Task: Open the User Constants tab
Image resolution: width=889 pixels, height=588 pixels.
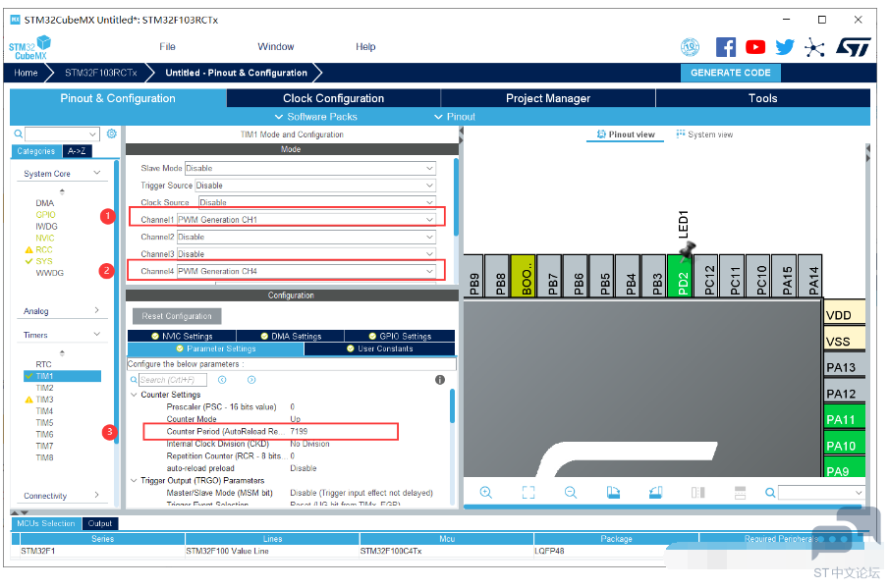Action: pos(380,348)
